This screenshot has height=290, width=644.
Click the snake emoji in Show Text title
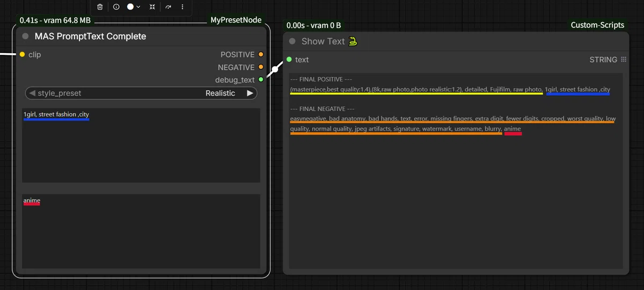pyautogui.click(x=353, y=41)
